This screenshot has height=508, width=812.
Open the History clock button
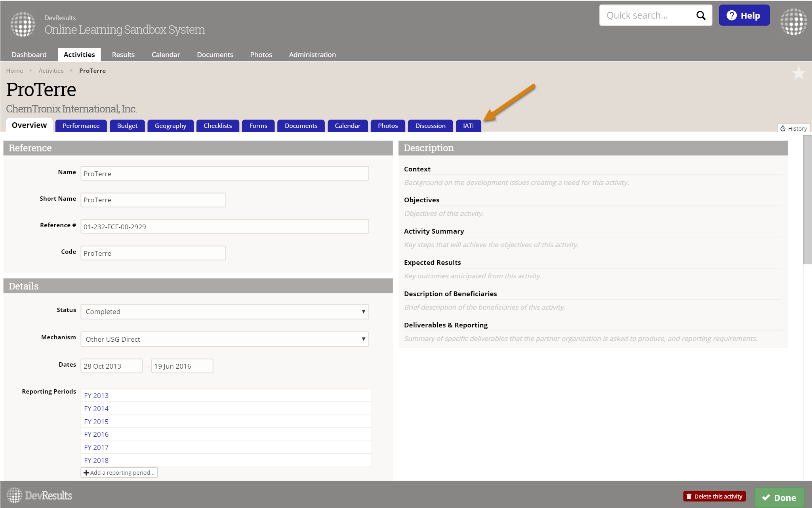point(793,129)
